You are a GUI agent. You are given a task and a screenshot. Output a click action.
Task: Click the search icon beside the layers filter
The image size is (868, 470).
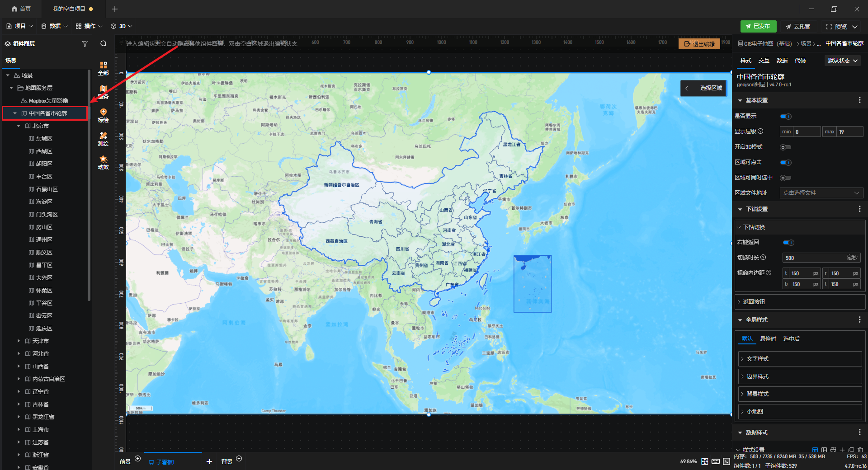[x=104, y=44]
